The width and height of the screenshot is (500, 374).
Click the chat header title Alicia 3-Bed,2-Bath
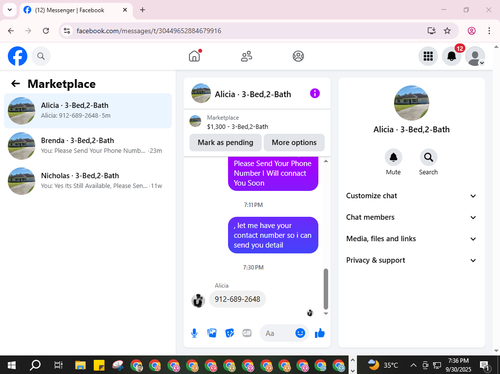(253, 94)
